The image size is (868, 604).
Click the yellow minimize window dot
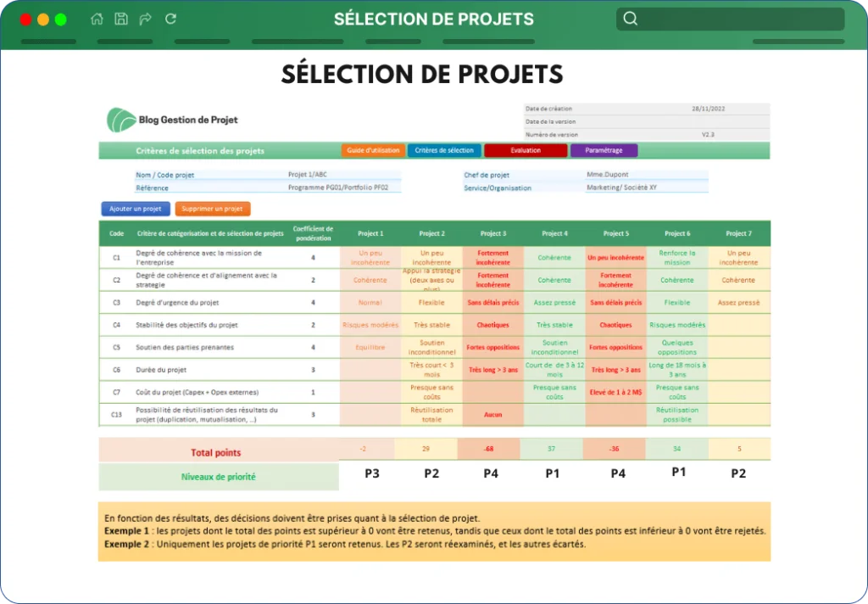[43, 20]
